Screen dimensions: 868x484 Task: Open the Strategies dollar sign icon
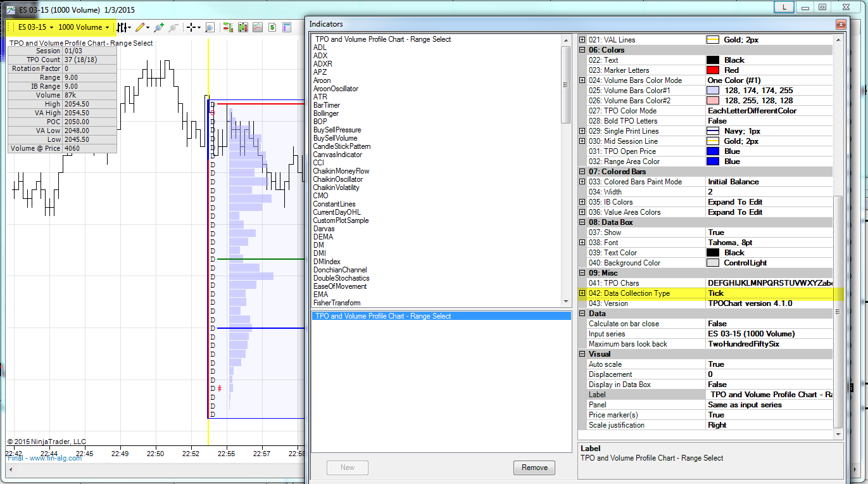click(272, 27)
